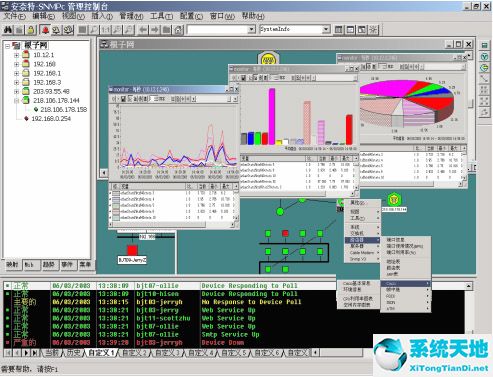This screenshot has height=377, width=493.
Task: Click the left arrow back toolbar icon
Action: pyautogui.click(x=143, y=30)
